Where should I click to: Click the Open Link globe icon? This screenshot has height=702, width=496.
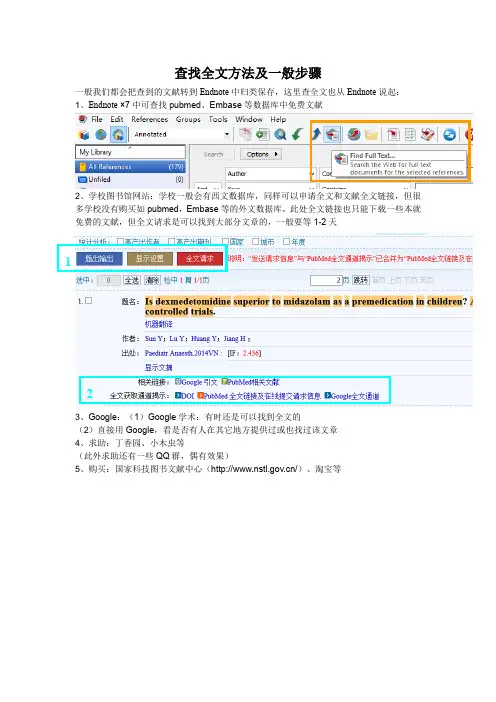tap(354, 134)
